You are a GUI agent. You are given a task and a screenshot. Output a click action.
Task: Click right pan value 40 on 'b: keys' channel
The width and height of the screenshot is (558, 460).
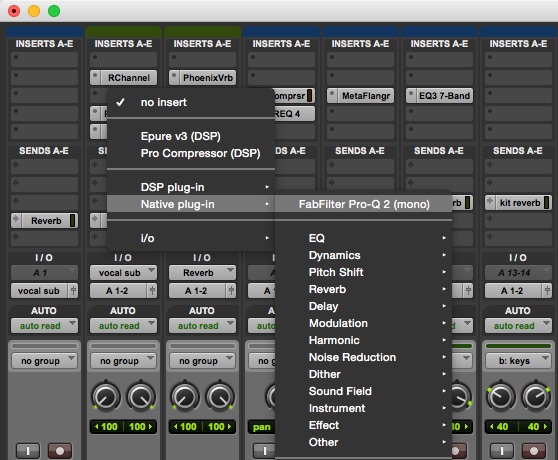click(536, 427)
